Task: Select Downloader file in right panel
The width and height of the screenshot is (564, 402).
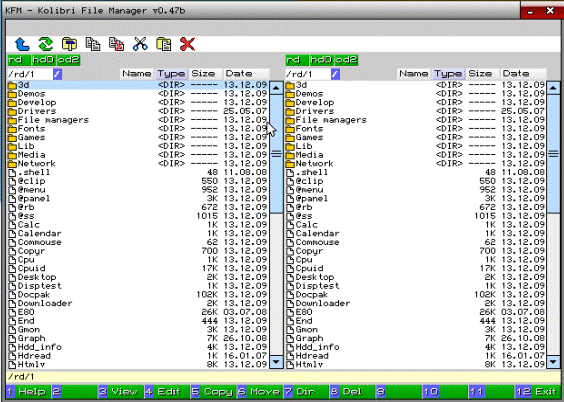Action: (x=415, y=303)
